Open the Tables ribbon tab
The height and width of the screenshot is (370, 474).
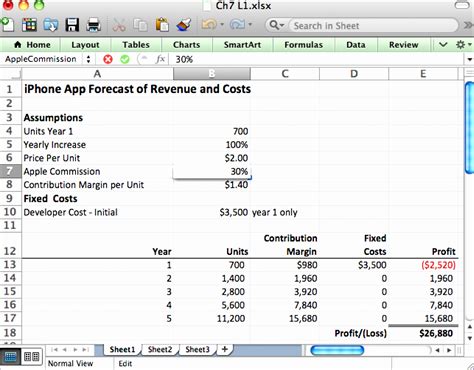tap(136, 45)
